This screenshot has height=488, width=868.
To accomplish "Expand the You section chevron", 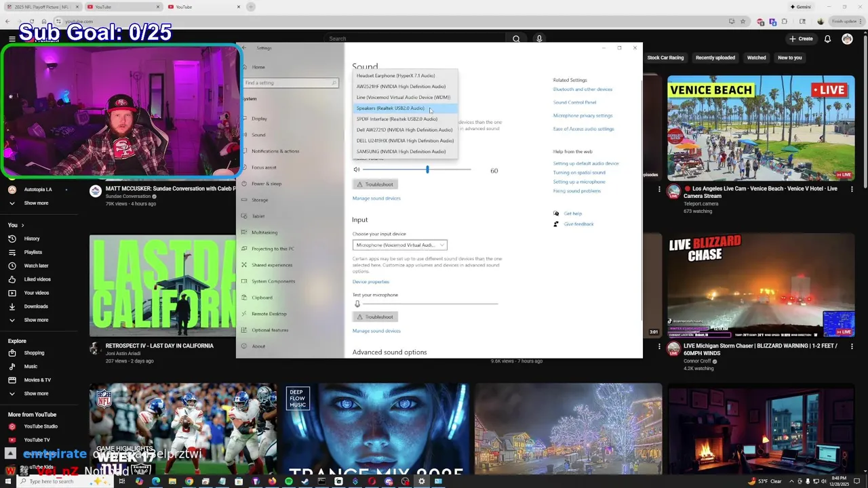I will pyautogui.click(x=22, y=225).
